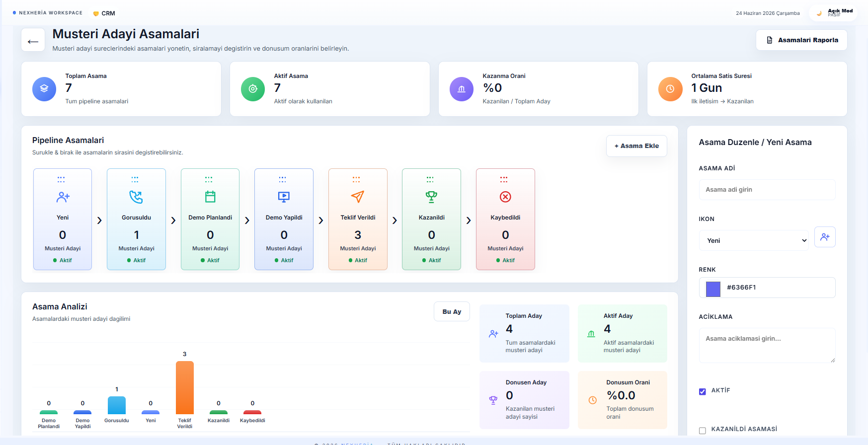This screenshot has width=868, height=445.
Task: Click the chevron after Gorusuldu stage
Action: click(x=173, y=220)
